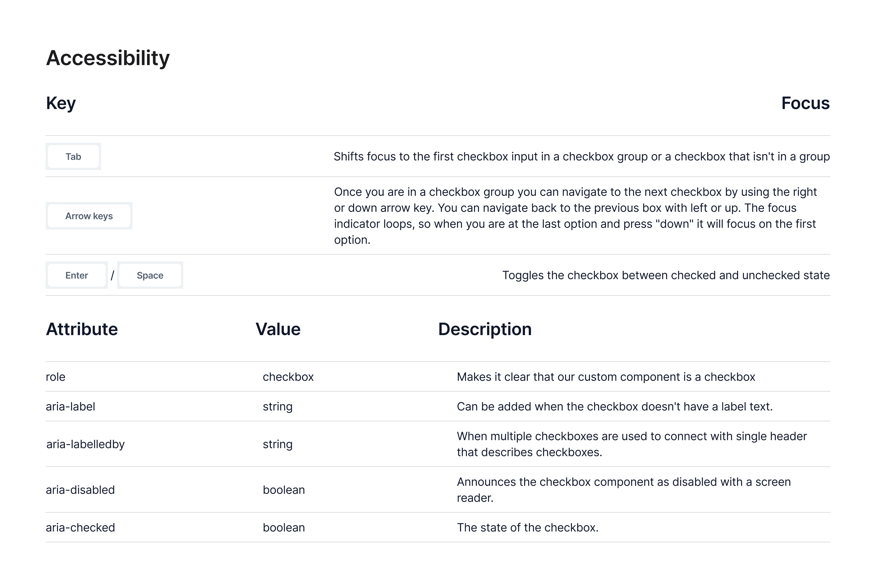Click the Tab key badge

pyautogui.click(x=73, y=156)
